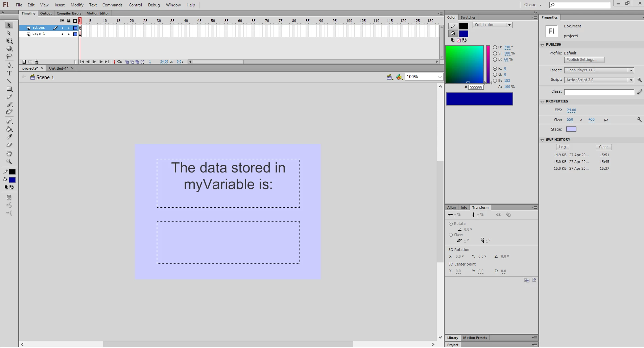
Task: Click Edit Symbols icon above stage
Action: (399, 77)
